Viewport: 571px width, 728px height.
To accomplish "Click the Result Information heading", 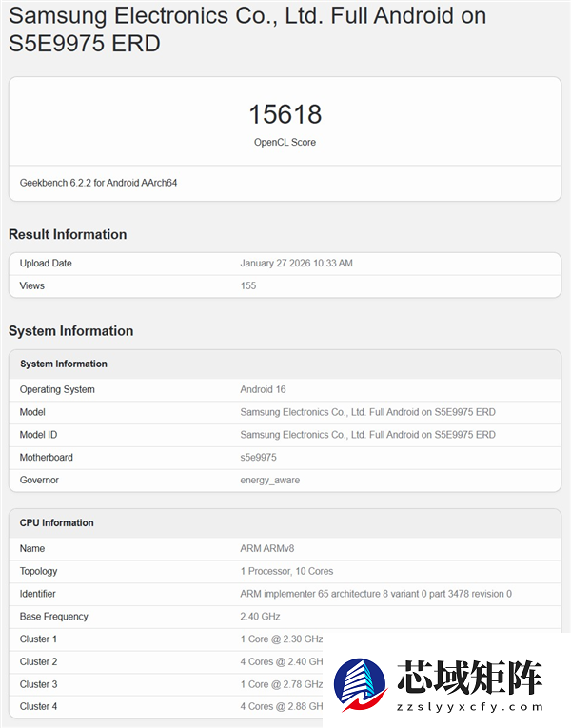I will point(68,235).
